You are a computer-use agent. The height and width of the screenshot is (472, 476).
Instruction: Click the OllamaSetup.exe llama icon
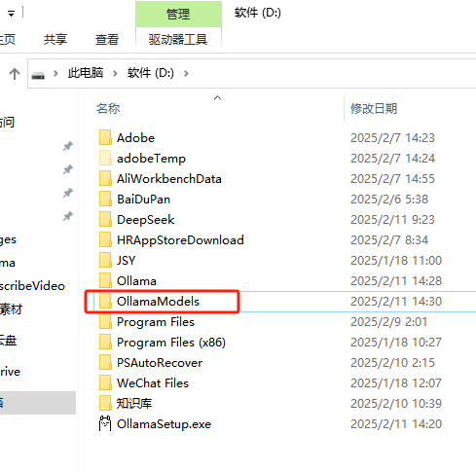tap(105, 423)
